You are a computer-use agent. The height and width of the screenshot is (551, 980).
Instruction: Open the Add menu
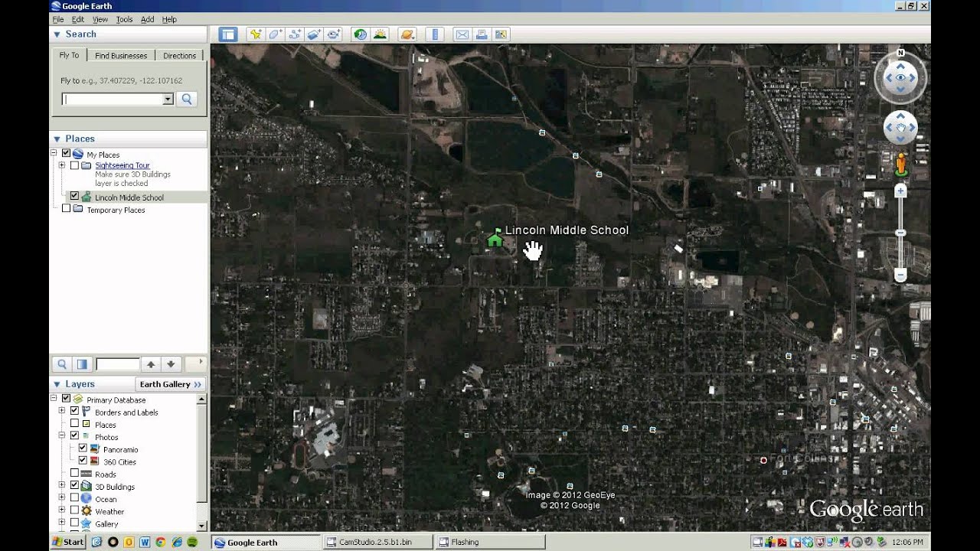click(148, 19)
